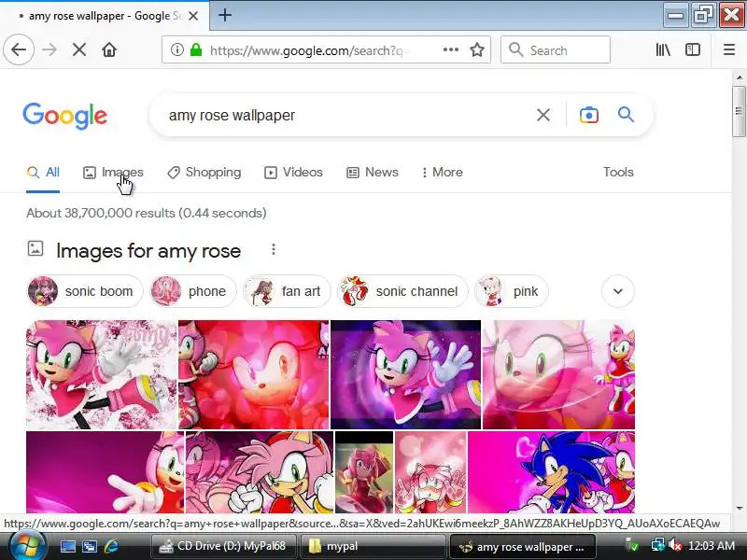The height and width of the screenshot is (560, 747).
Task: Click the scrollbar up arrow
Action: [739, 77]
